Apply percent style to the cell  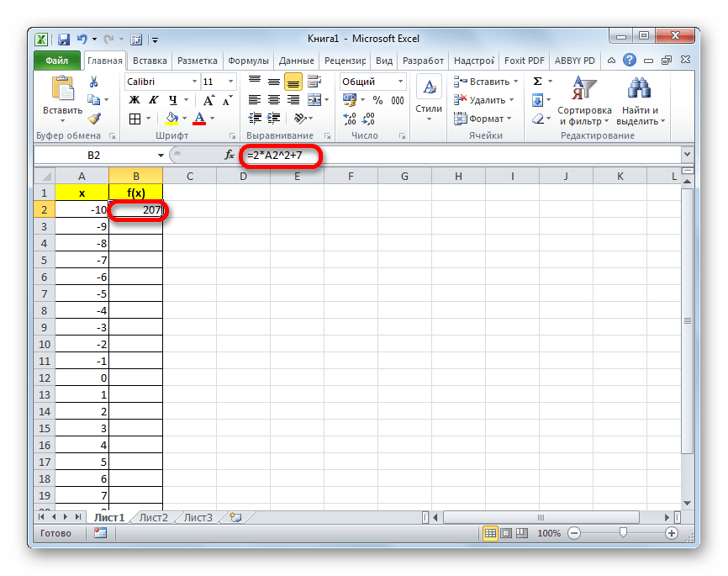(377, 101)
